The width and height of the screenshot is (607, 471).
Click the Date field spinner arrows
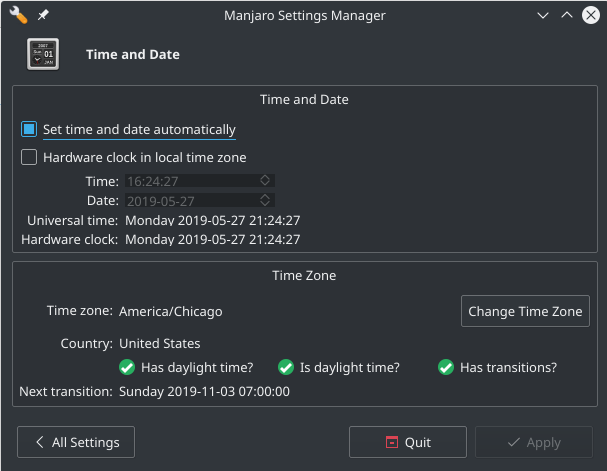265,200
